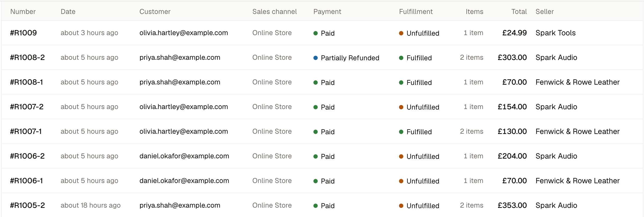The height and width of the screenshot is (217, 644).
Task: Click the £130.00 total
Action: click(x=512, y=132)
